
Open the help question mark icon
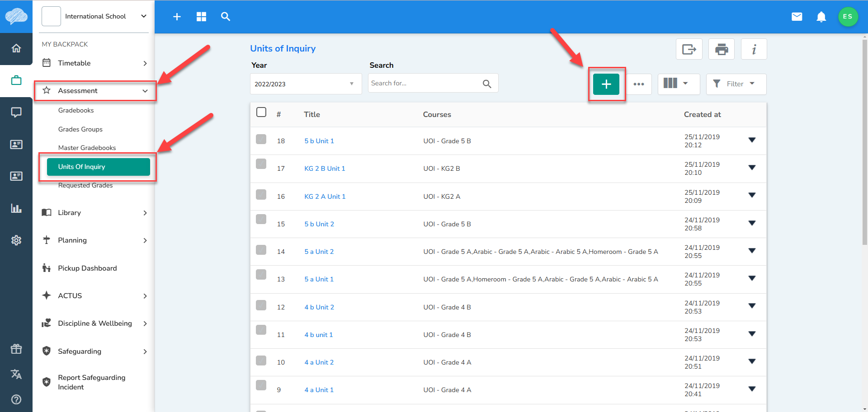point(16,399)
